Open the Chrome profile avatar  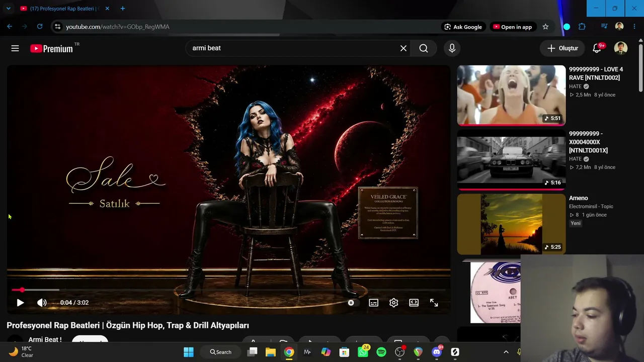click(x=619, y=27)
